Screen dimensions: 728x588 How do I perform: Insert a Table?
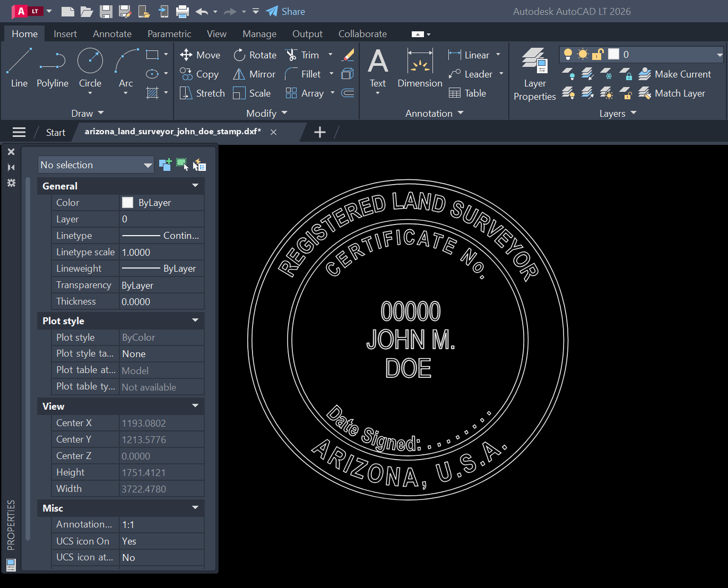[467, 93]
